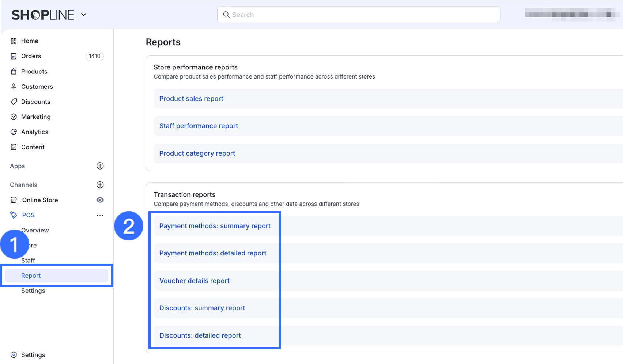Click the Orders icon in sidebar

14,56
